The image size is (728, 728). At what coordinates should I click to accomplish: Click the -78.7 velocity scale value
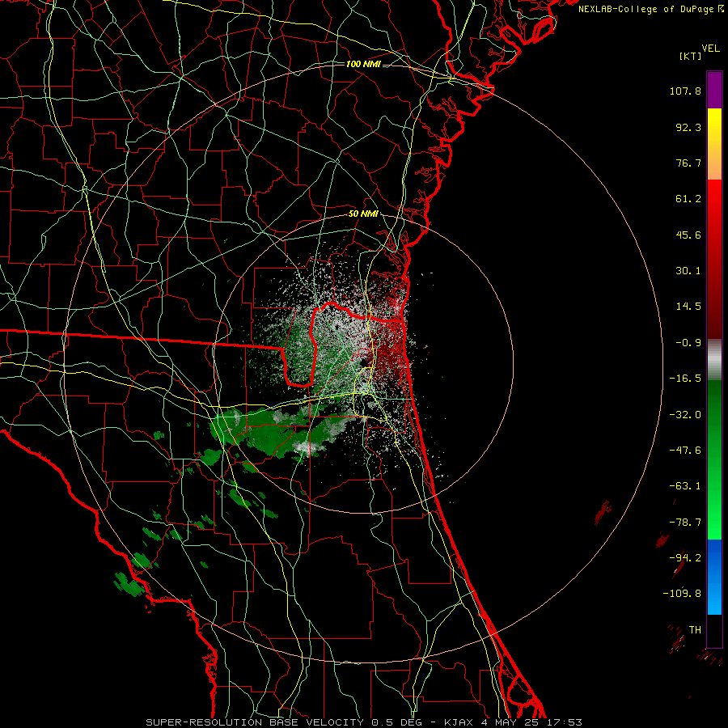pos(685,523)
